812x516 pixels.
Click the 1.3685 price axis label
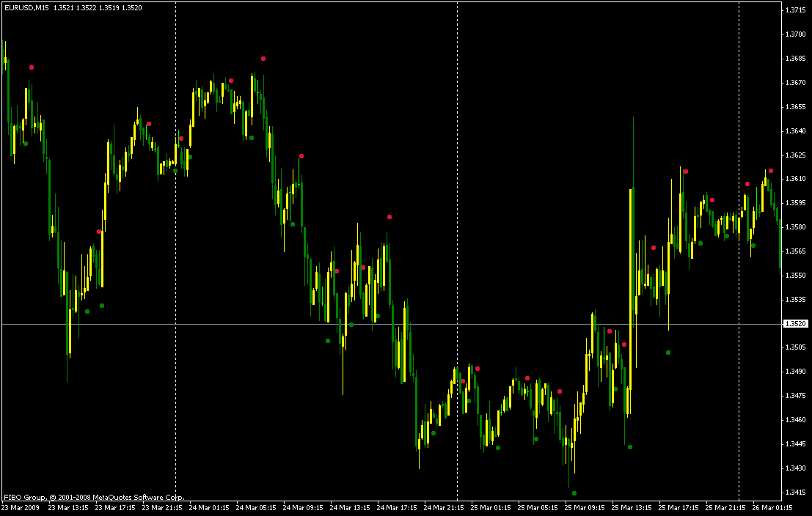click(795, 59)
